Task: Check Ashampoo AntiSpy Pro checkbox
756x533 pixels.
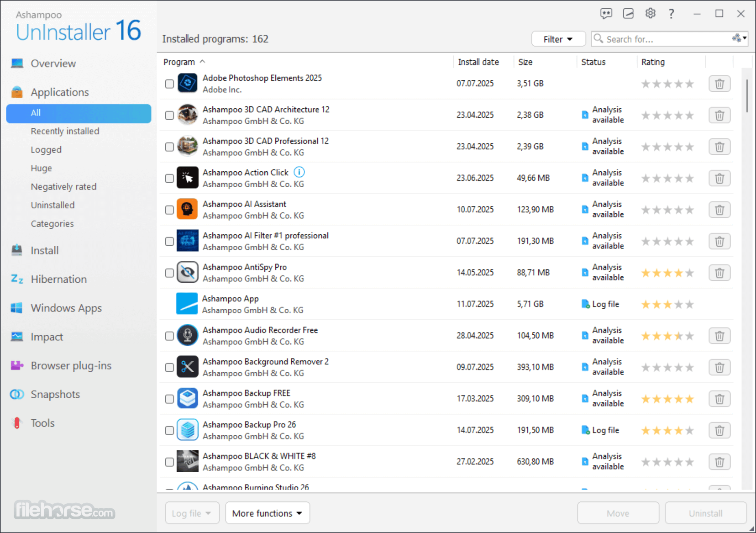Action: (x=169, y=273)
